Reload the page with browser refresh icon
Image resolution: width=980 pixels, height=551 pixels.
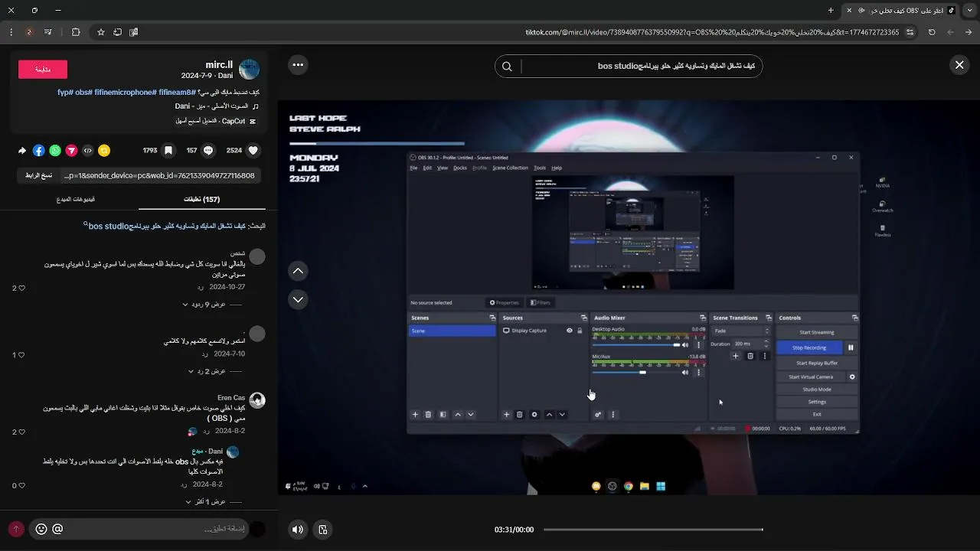(932, 32)
